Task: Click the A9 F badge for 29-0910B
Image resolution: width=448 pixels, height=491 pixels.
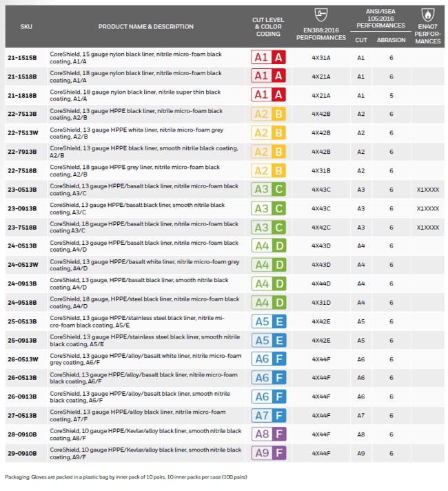Action: click(269, 453)
